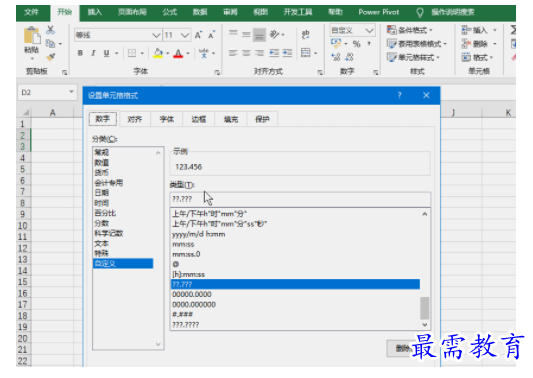Click the Orientation text angle icon
Viewport: 533px width, 378px height.
[x=274, y=34]
